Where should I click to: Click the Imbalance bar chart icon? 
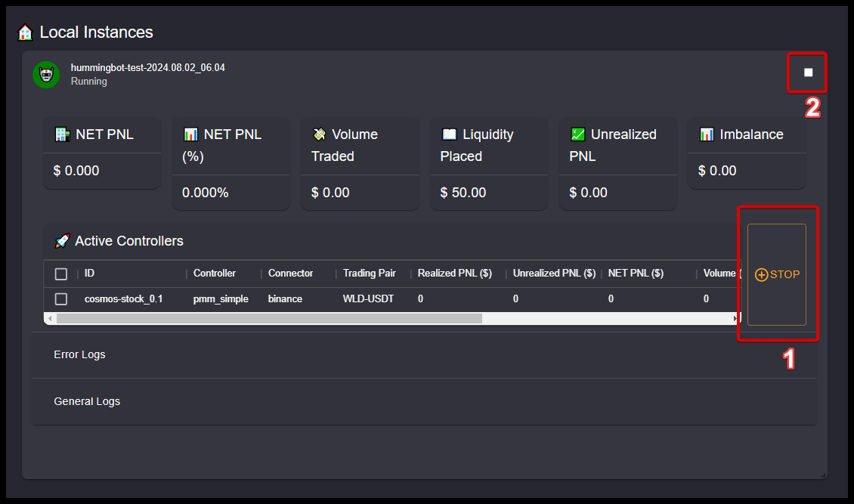707,135
